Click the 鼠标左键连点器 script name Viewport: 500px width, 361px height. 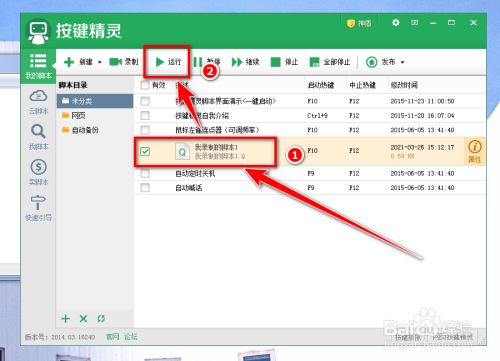[217, 130]
